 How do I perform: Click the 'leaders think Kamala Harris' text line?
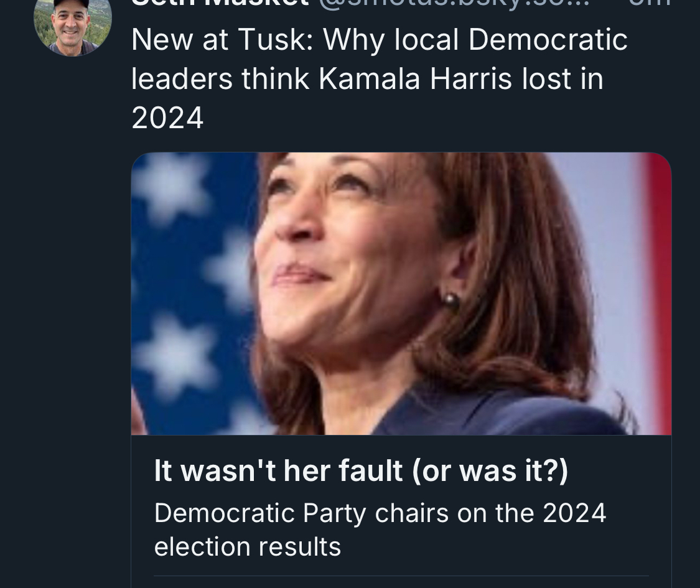[x=367, y=79]
